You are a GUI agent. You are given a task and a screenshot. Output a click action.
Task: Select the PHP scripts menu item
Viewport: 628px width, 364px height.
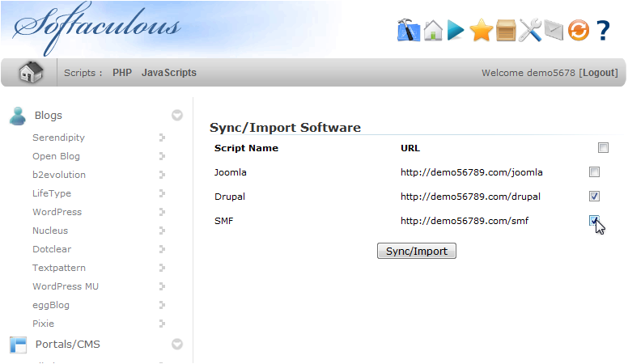122,73
